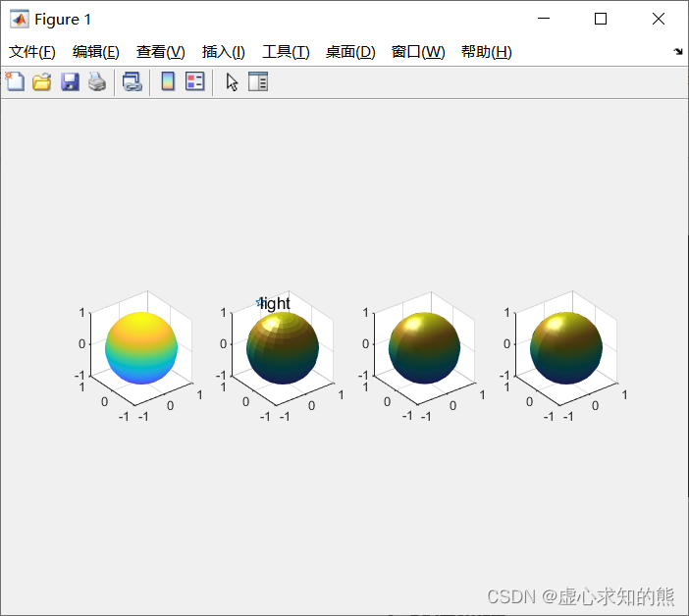Open the 插入(I) menu

(223, 52)
